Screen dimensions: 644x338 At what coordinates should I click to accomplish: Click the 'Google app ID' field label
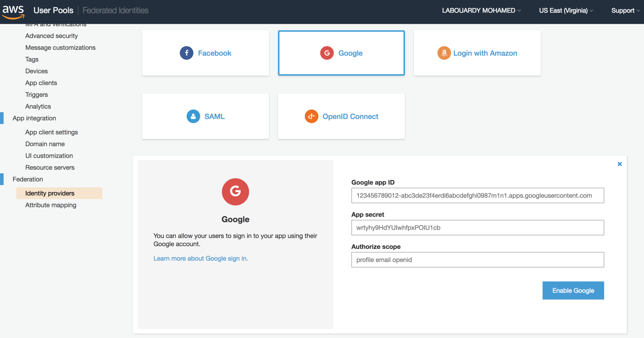(x=373, y=183)
